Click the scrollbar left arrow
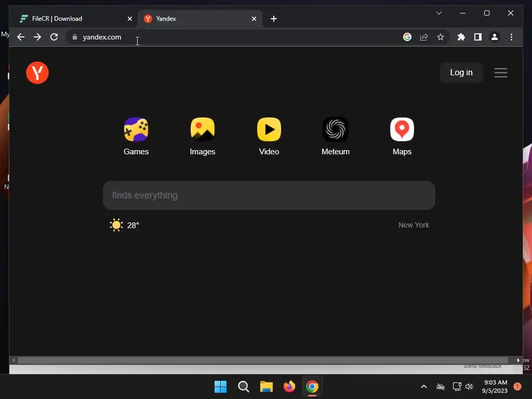This screenshot has width=532, height=399. pyautogui.click(x=14, y=360)
